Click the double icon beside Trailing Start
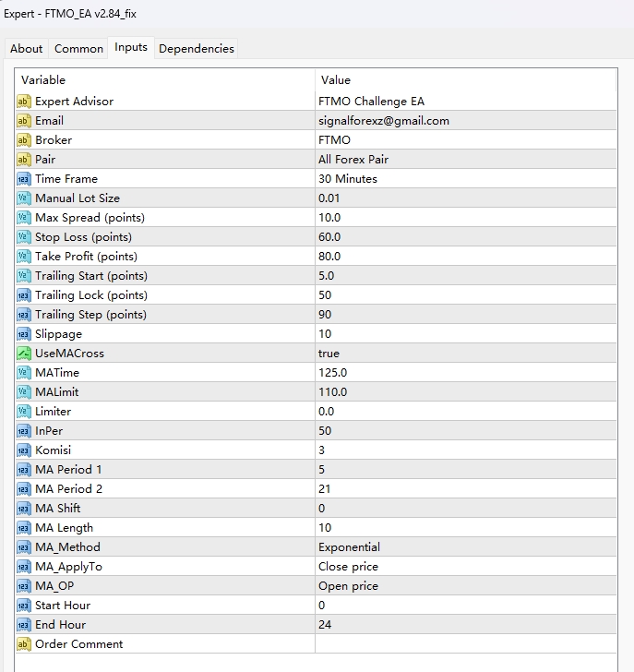Image resolution: width=634 pixels, height=672 pixels. tap(24, 276)
